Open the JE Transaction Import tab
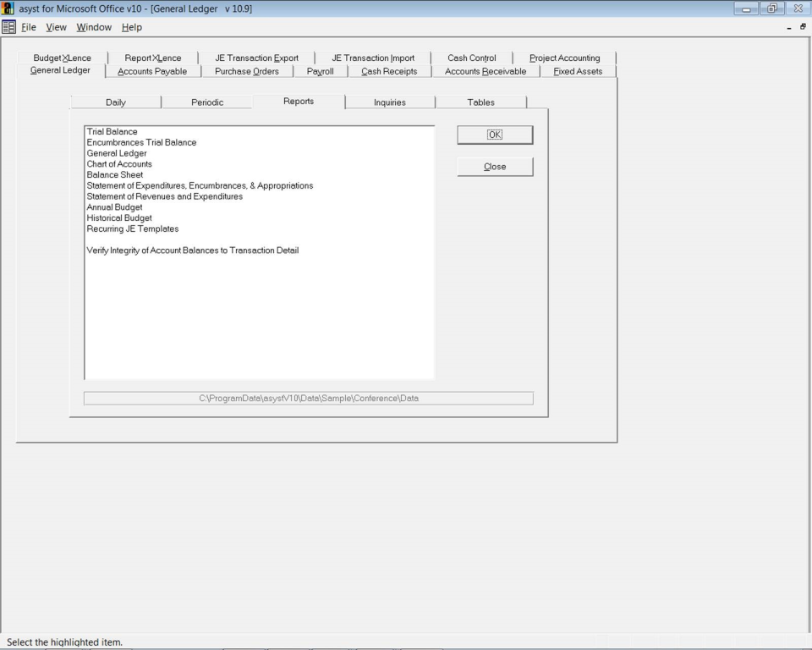The image size is (812, 650). [x=373, y=58]
